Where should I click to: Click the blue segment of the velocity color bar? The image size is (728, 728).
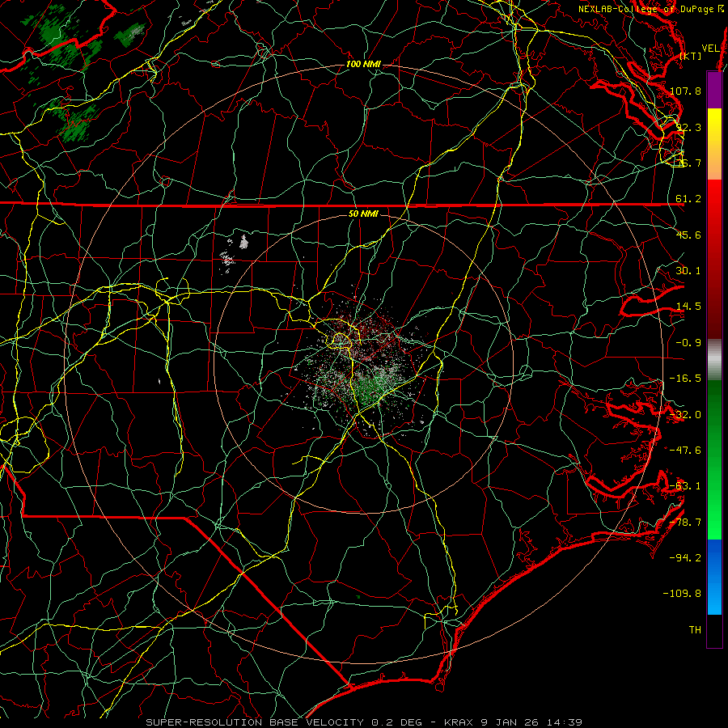point(714,577)
